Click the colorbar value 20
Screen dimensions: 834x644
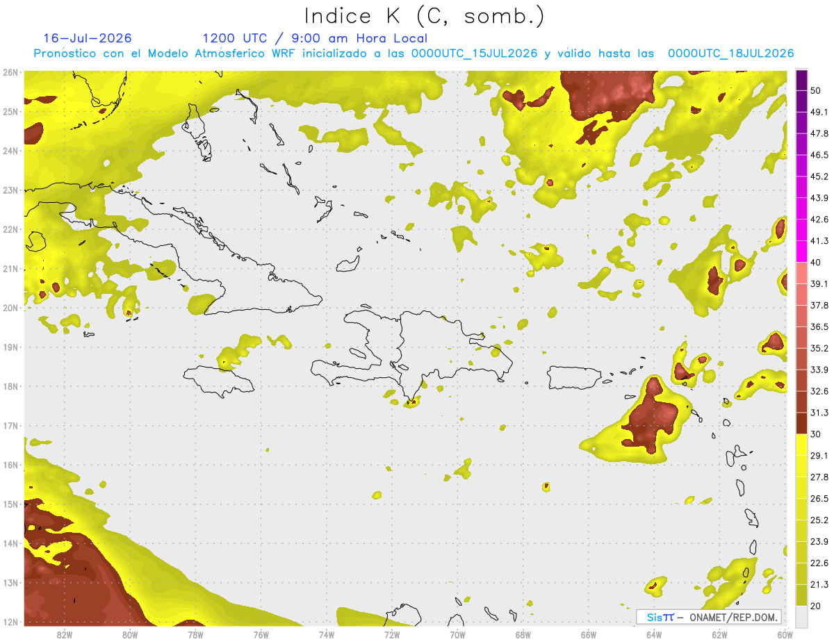tap(817, 605)
